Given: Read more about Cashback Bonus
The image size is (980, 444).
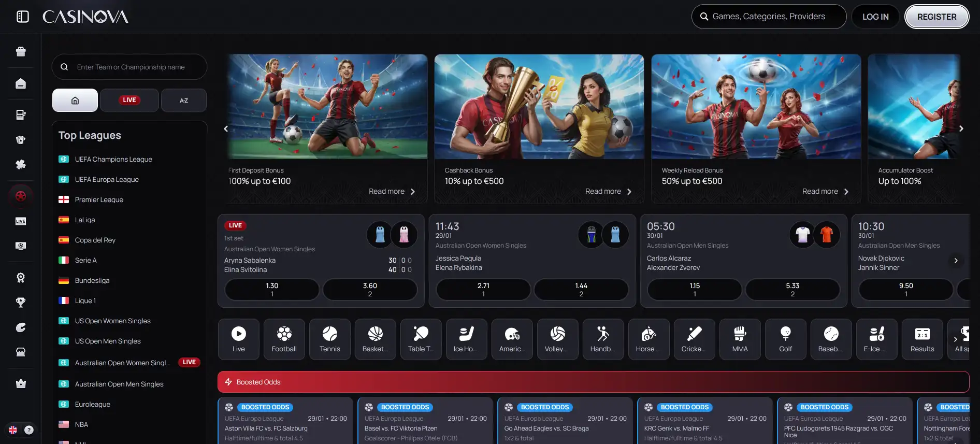Looking at the screenshot, I should click(608, 192).
